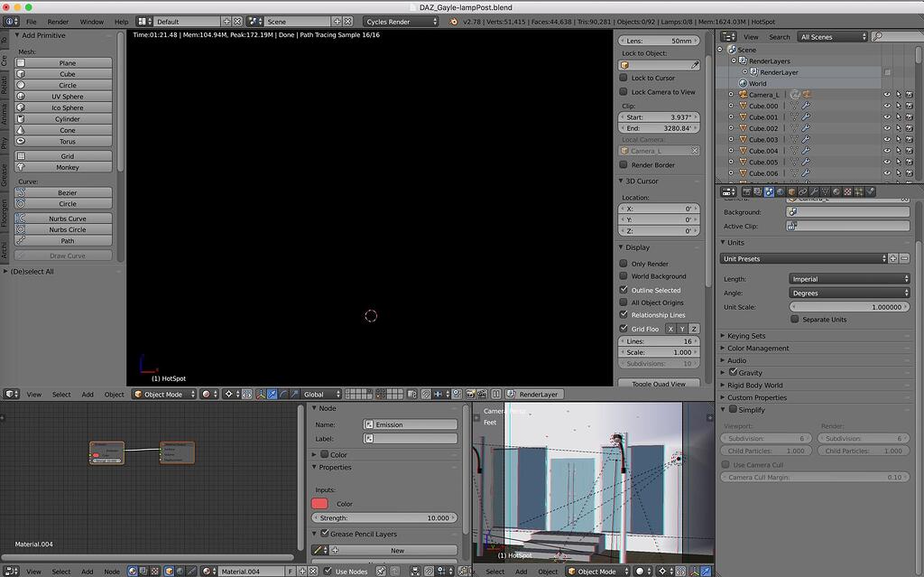Screen dimensions: 924x577
Task: Add a Monkey mesh primitive
Action: tap(63, 167)
